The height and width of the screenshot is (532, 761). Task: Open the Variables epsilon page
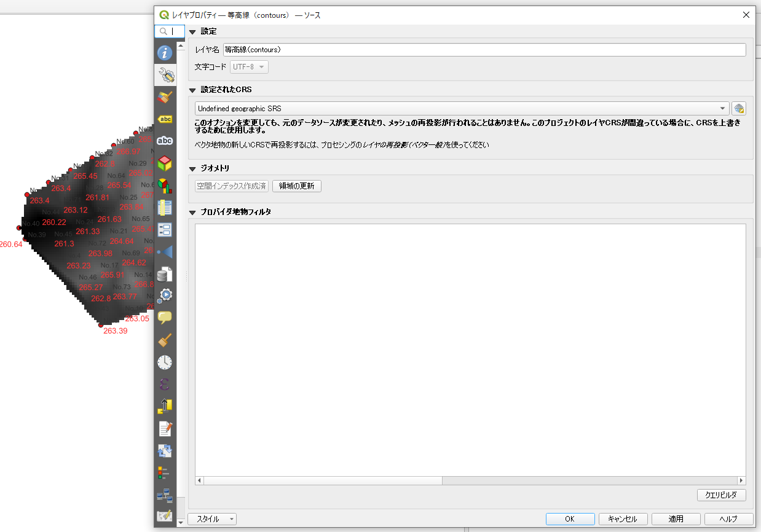pos(165,385)
